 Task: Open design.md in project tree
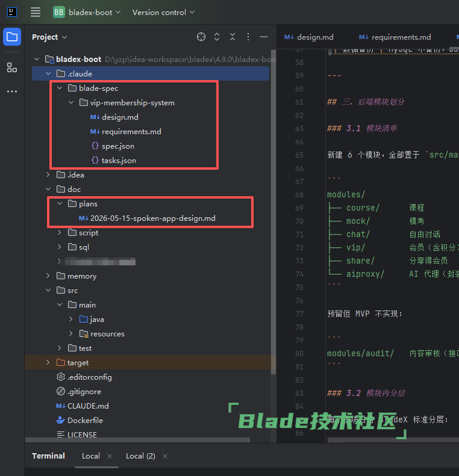pos(120,117)
